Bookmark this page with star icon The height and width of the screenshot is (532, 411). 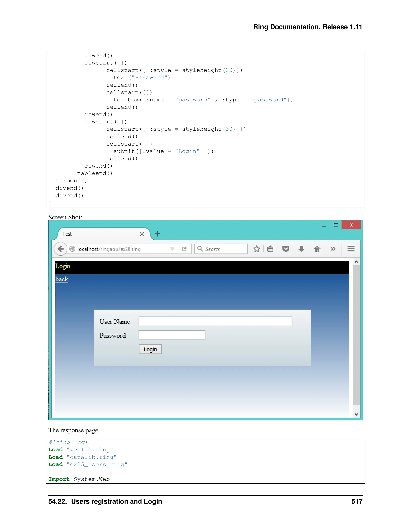257,249
